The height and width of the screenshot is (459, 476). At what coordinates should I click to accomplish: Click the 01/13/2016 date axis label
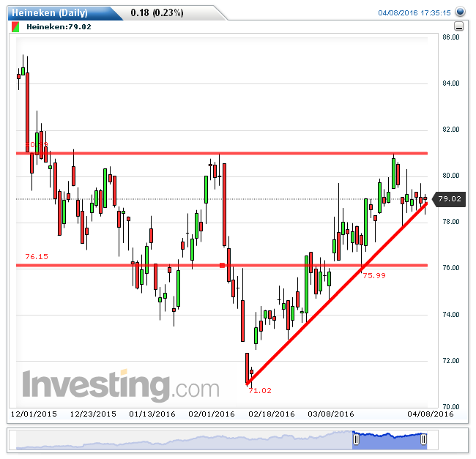152,414
